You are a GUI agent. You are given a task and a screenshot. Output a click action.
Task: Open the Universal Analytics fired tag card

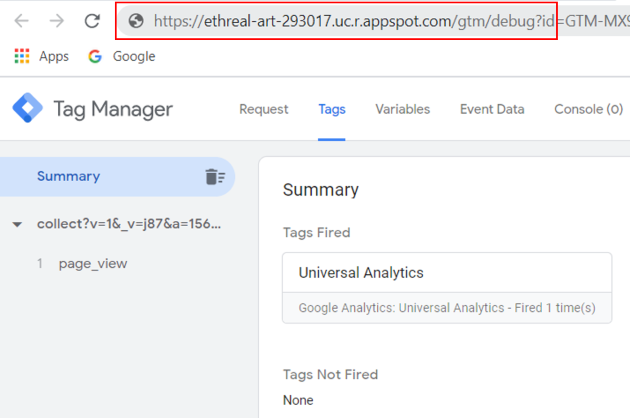pos(447,288)
